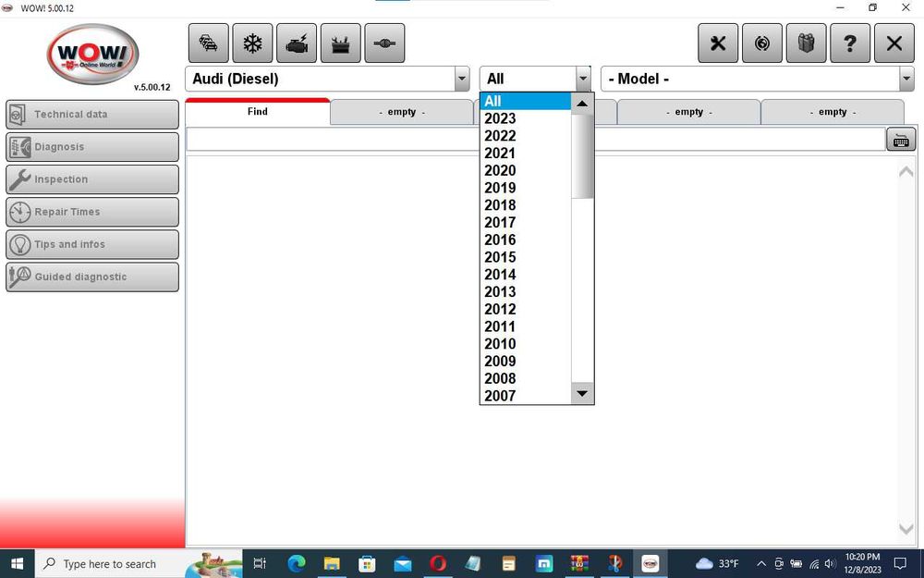Click the year list scrollbar thumb

pos(582,156)
